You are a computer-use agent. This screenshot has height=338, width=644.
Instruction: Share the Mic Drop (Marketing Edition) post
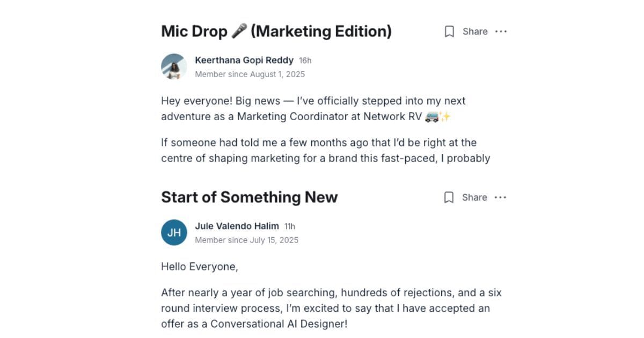click(x=475, y=32)
